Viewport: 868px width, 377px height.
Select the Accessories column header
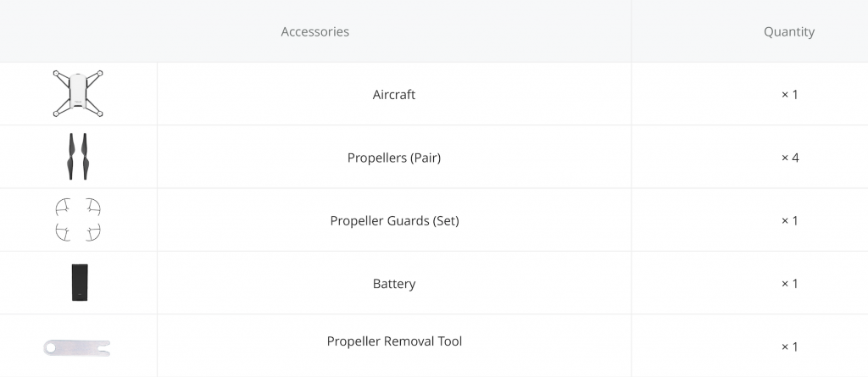(x=315, y=31)
